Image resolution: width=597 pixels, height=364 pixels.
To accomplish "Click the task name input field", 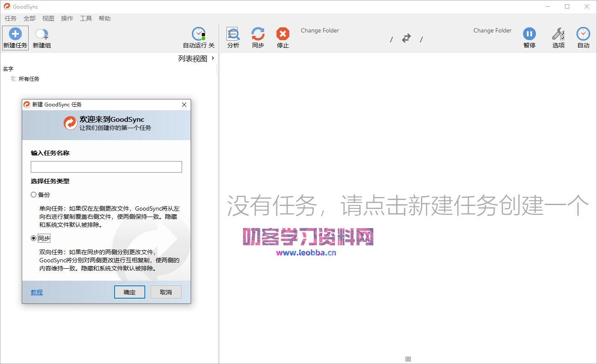I will coord(106,167).
